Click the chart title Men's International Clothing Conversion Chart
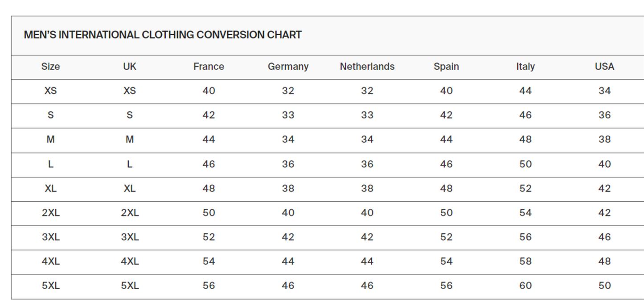 point(163,35)
